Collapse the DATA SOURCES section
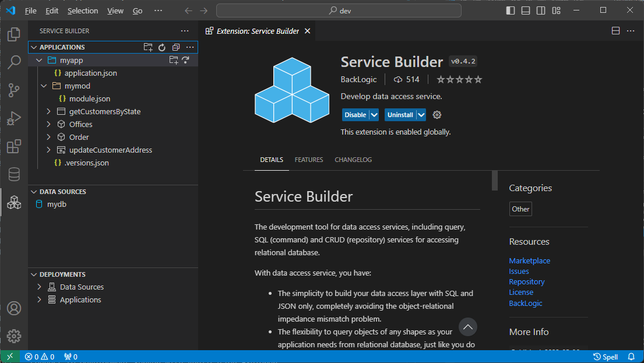The width and height of the screenshot is (644, 363). point(34,192)
